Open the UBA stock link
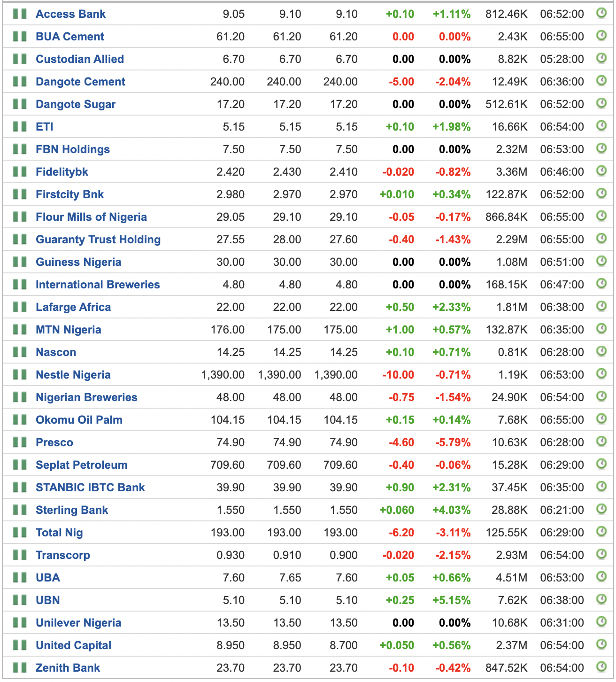This screenshot has width=616, height=682. [48, 578]
